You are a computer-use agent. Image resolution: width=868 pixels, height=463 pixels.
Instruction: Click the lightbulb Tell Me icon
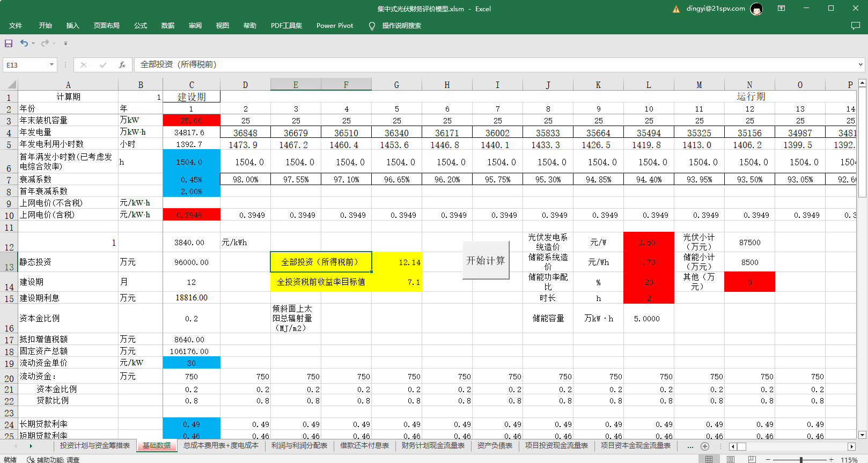coord(372,26)
